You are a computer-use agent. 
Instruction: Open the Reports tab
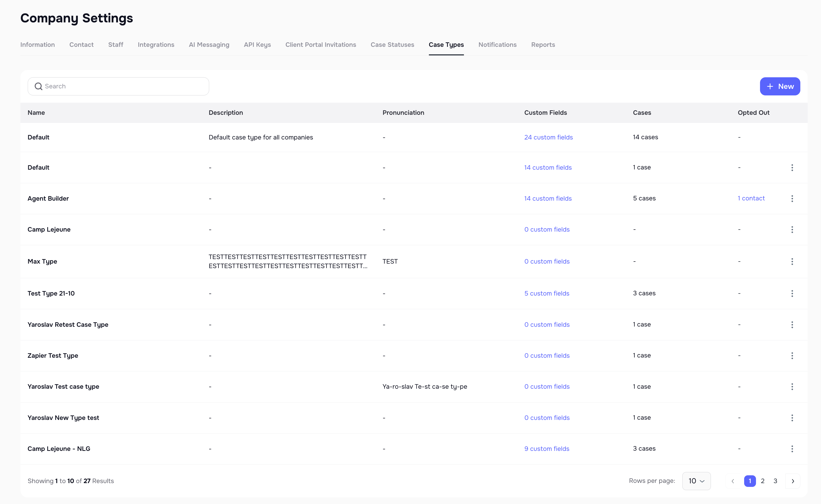coord(543,45)
